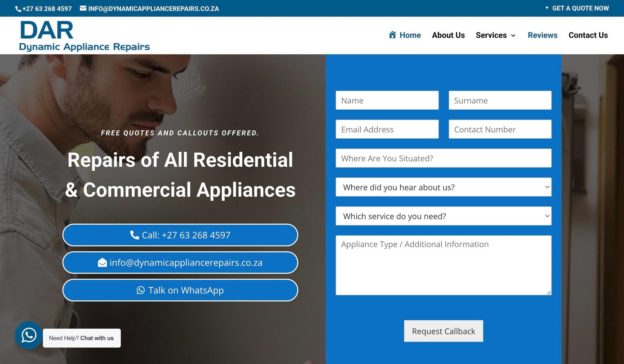This screenshot has height=364, width=624.
Task: Open the About Us page
Action: point(448,35)
